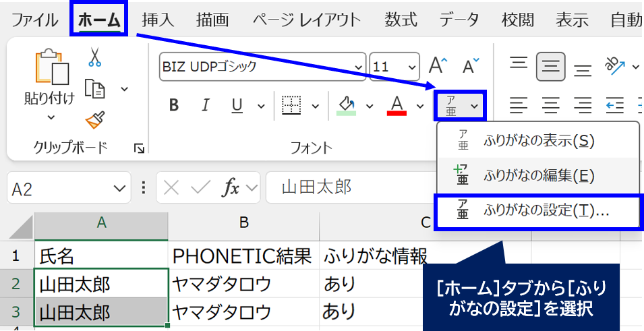The width and height of the screenshot is (644, 331).
Task: Open the font size 11 dropdown
Action: click(411, 67)
